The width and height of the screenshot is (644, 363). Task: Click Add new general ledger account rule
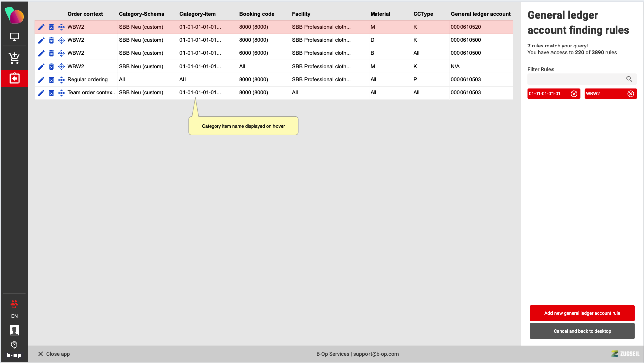tap(582, 313)
